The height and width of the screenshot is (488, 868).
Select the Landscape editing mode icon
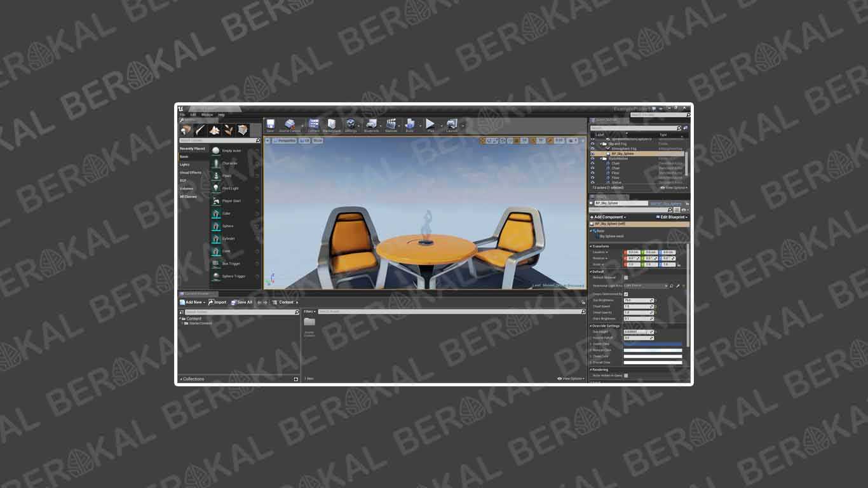[x=214, y=129]
